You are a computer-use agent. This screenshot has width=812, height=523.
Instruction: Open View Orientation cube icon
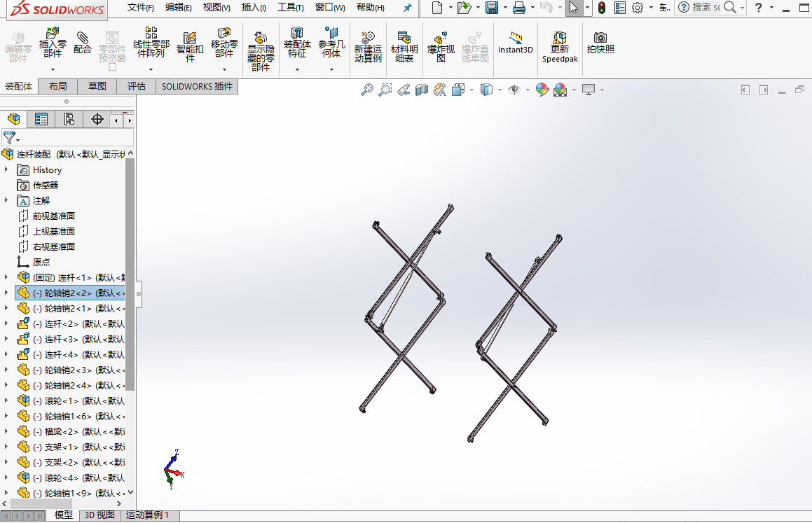[457, 90]
